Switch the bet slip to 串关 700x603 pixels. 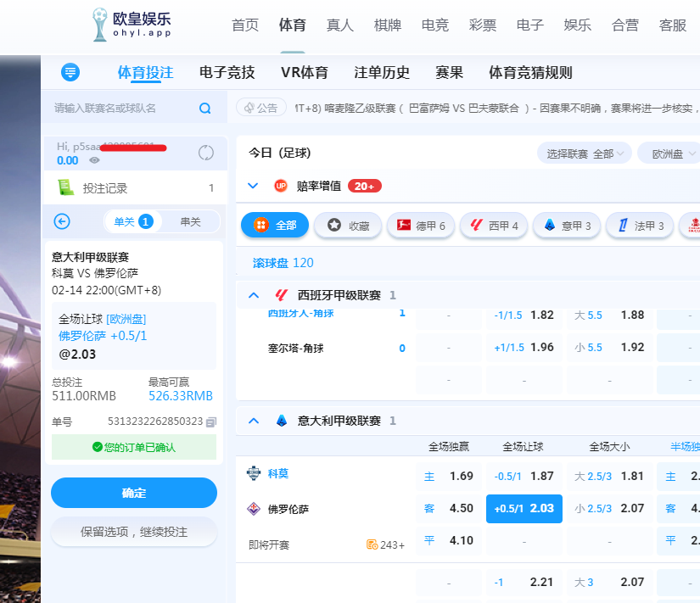click(190, 221)
